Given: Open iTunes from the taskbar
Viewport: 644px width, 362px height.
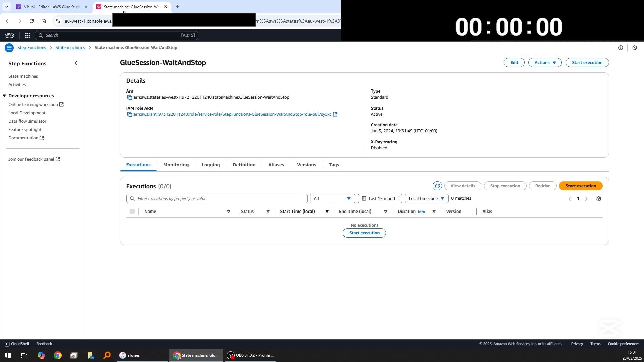Looking at the screenshot, I should [130, 355].
